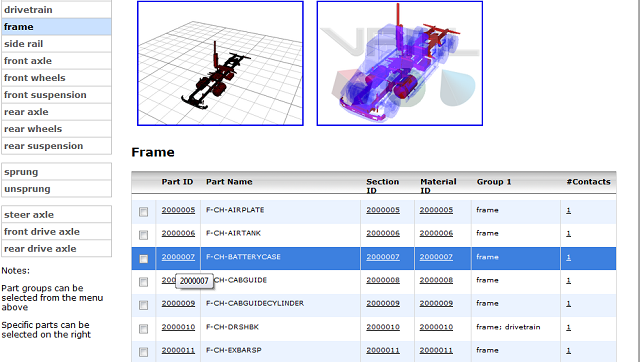Click the 'frame; drivetrain' group cell

click(x=508, y=327)
